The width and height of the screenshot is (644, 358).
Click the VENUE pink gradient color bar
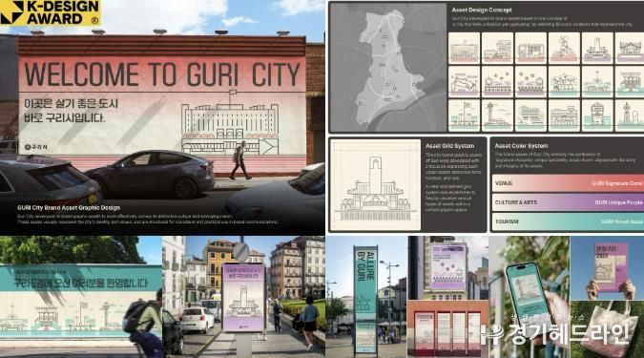[568, 183]
